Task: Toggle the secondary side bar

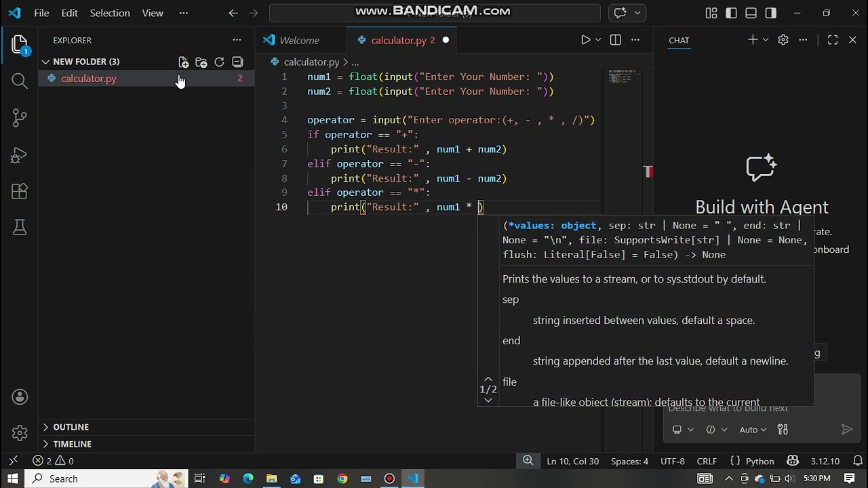Action: click(771, 13)
